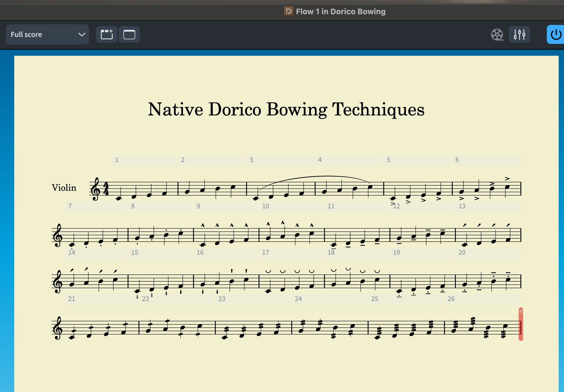Select bar number 4
564x392 pixels.
coord(320,160)
